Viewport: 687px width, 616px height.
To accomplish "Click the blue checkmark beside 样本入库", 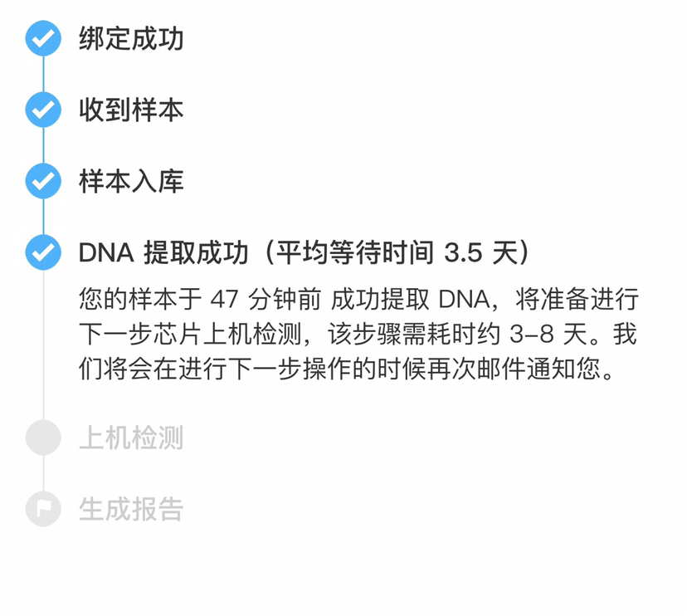I will point(43,181).
